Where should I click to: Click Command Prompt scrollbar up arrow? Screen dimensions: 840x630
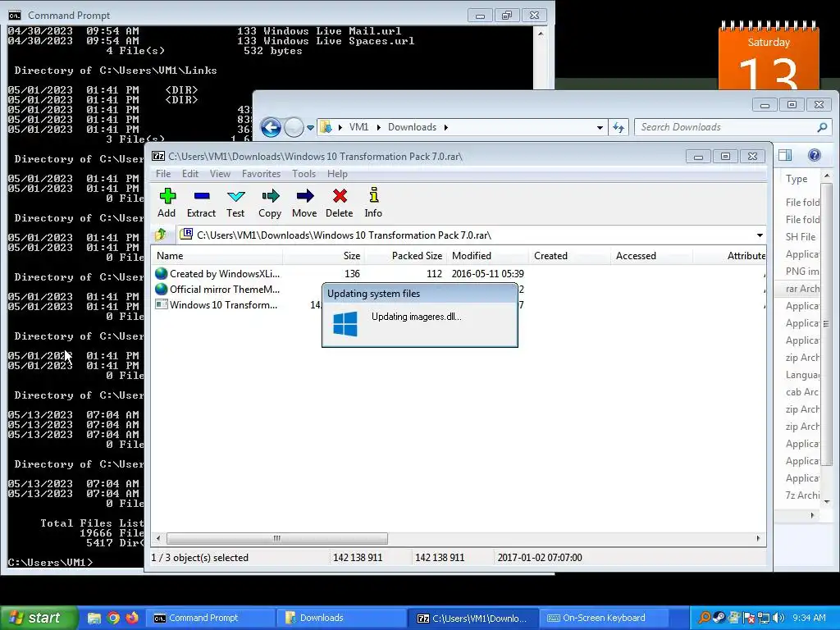[541, 33]
